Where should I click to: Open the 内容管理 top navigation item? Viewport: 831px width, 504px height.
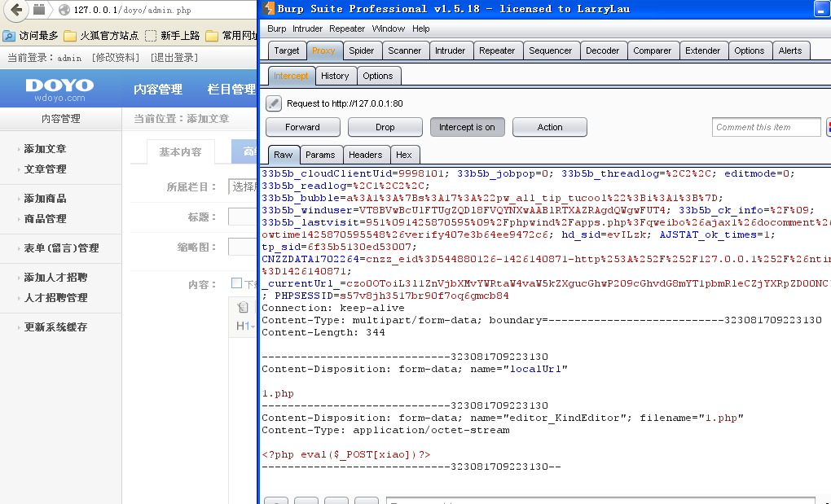[x=158, y=90]
